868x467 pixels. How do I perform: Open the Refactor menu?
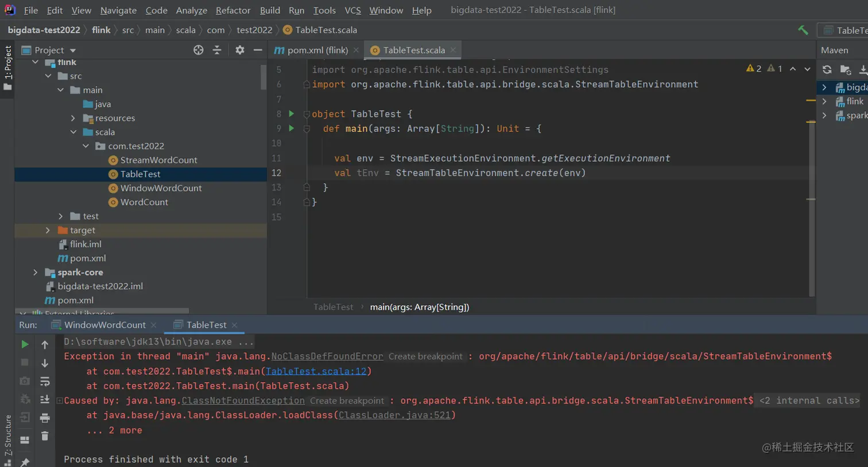click(233, 10)
